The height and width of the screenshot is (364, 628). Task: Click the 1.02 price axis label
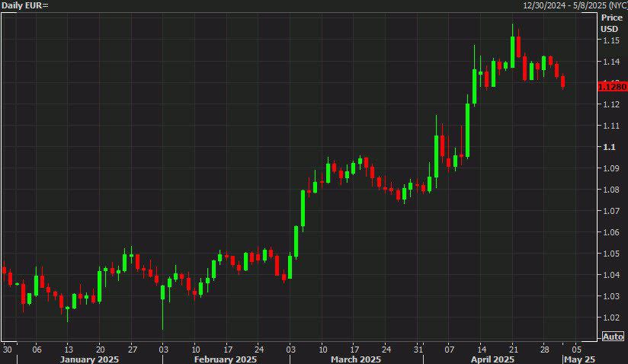tap(611, 318)
